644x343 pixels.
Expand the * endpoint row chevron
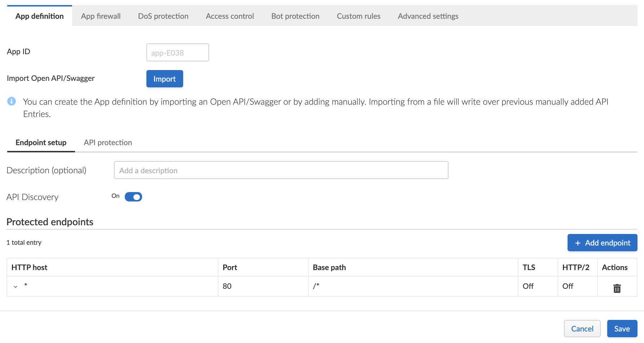tap(16, 287)
